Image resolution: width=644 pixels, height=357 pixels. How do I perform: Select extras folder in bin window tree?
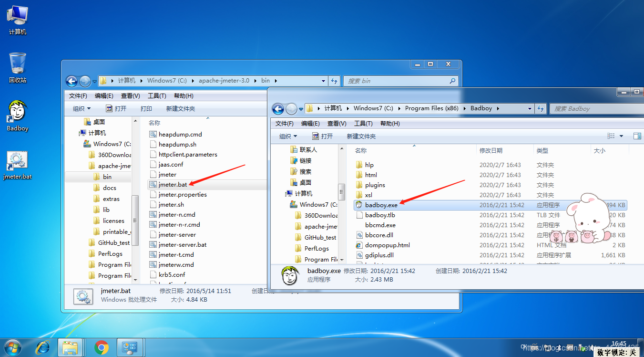106,199
